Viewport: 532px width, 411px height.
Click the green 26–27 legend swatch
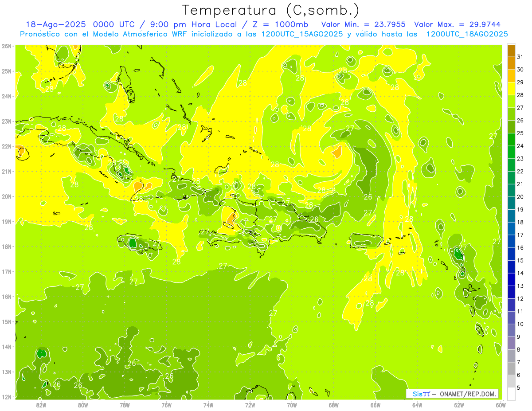tap(511, 114)
